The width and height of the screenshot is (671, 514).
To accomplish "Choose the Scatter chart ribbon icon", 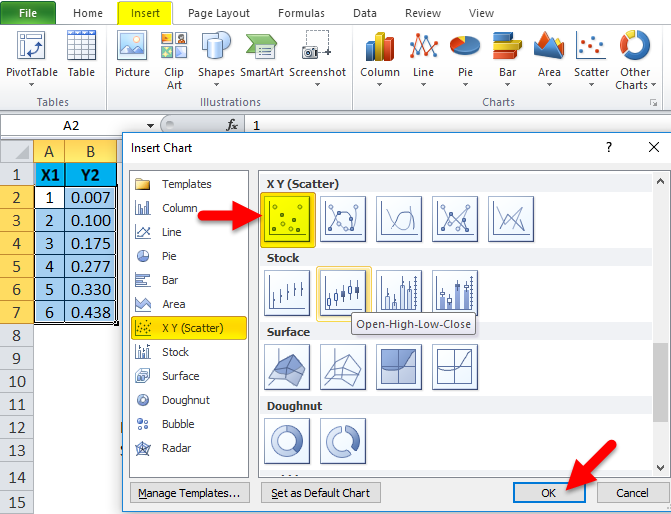I will [591, 45].
